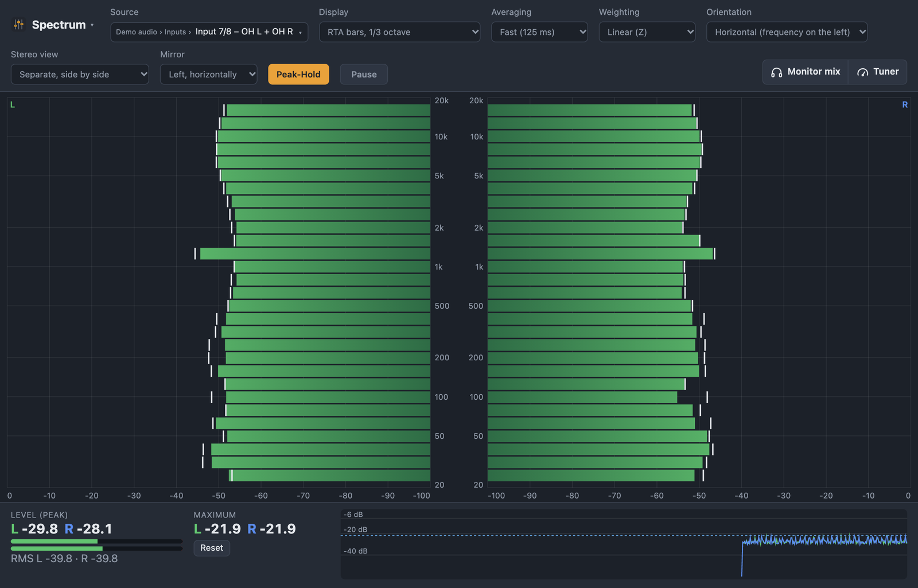The image size is (918, 588).
Task: Click the R peak level meter bar
Action: [96, 549]
